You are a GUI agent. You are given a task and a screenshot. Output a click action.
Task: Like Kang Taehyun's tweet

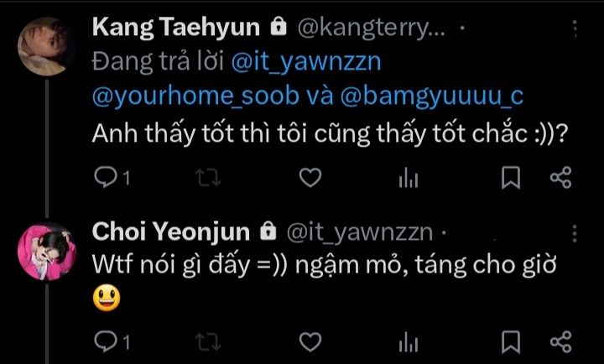310,178
